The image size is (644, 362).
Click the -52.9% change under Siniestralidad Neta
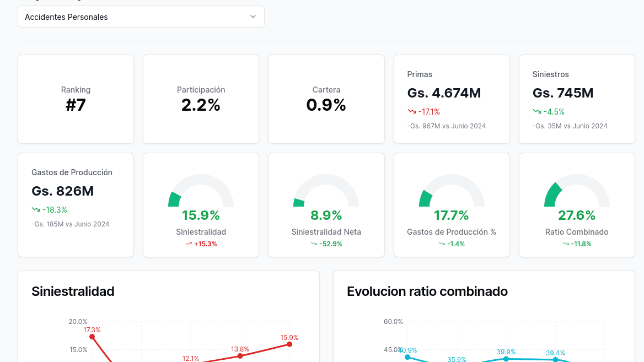(x=331, y=244)
